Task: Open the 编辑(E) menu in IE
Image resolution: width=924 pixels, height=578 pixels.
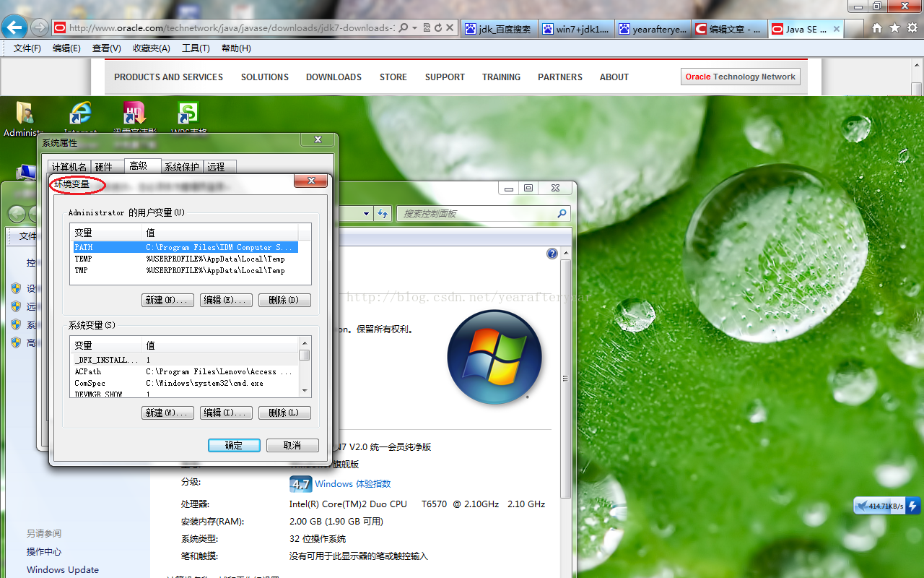Action: [x=66, y=48]
